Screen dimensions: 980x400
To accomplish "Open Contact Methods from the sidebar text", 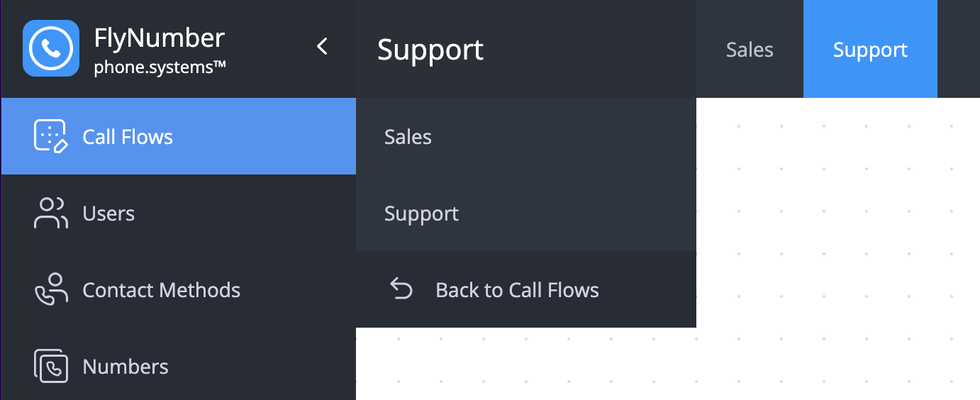I will (x=161, y=290).
